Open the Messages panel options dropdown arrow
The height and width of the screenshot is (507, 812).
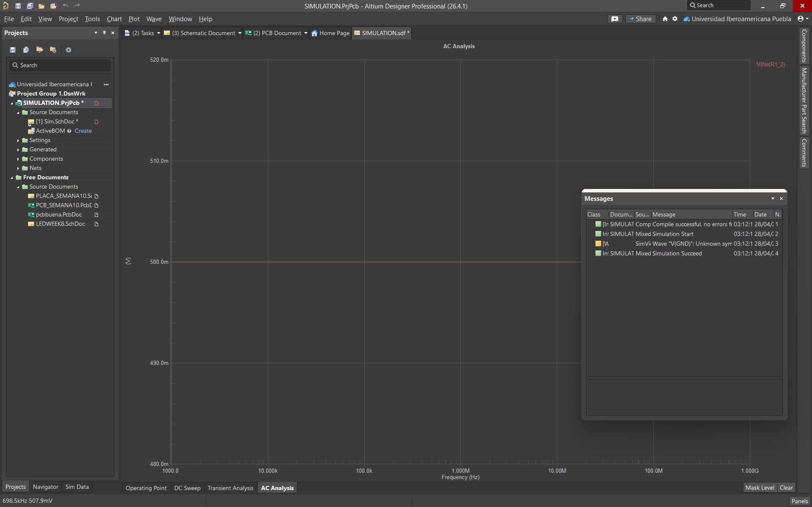coord(773,199)
